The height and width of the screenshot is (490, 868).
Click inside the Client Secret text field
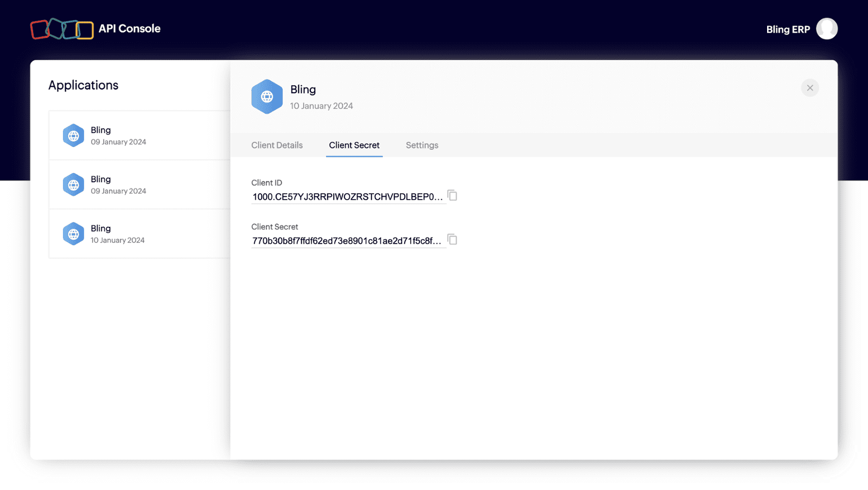[x=347, y=241]
